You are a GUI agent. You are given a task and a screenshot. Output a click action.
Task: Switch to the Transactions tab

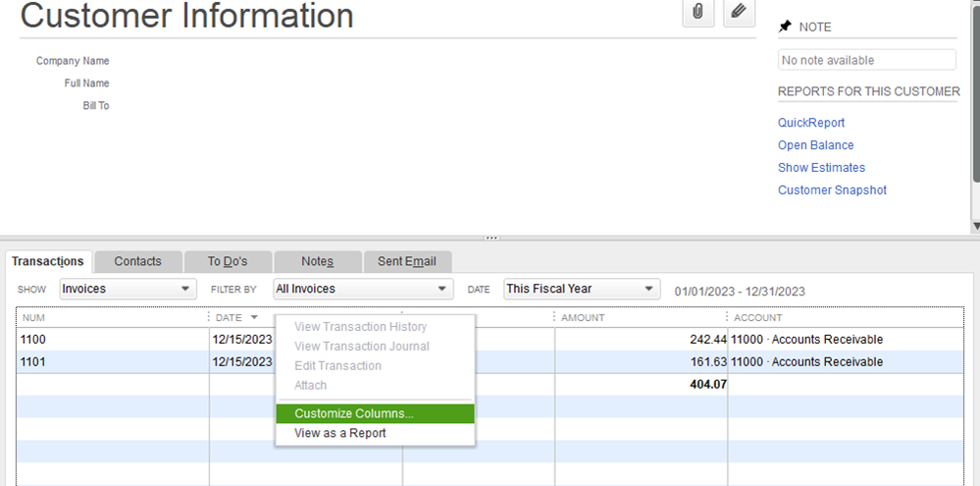(48, 261)
